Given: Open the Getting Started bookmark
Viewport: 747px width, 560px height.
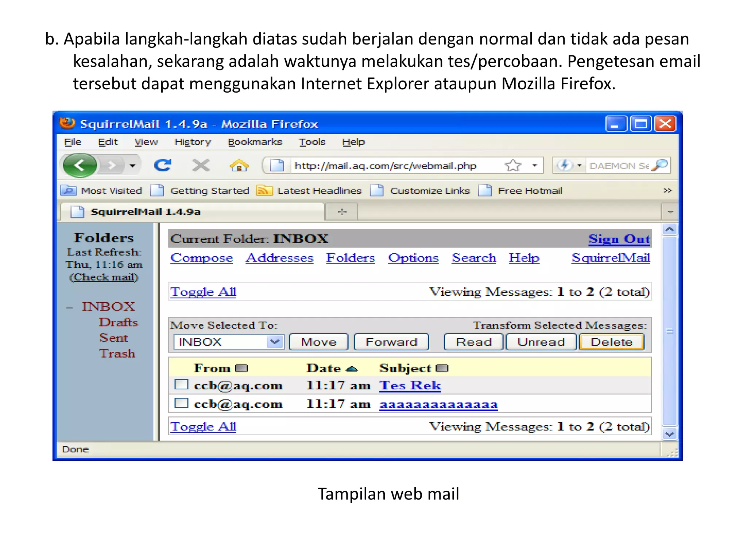Looking at the screenshot, I should [200, 191].
